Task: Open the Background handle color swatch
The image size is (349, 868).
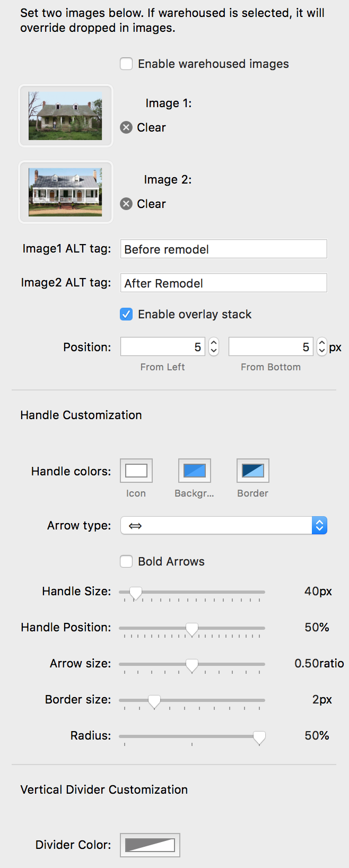Action: click(195, 471)
